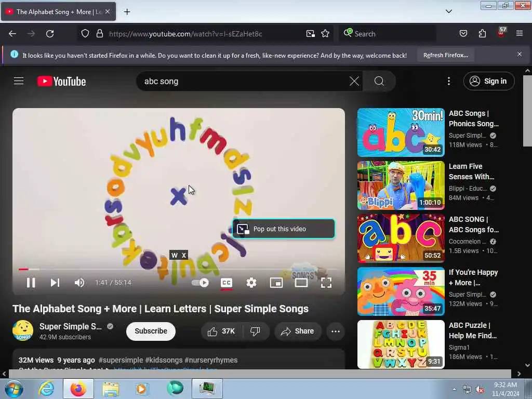Screen dimensions: 532x399
Task: Dismiss the Firefox refresh notification bar
Action: (x=520, y=54)
